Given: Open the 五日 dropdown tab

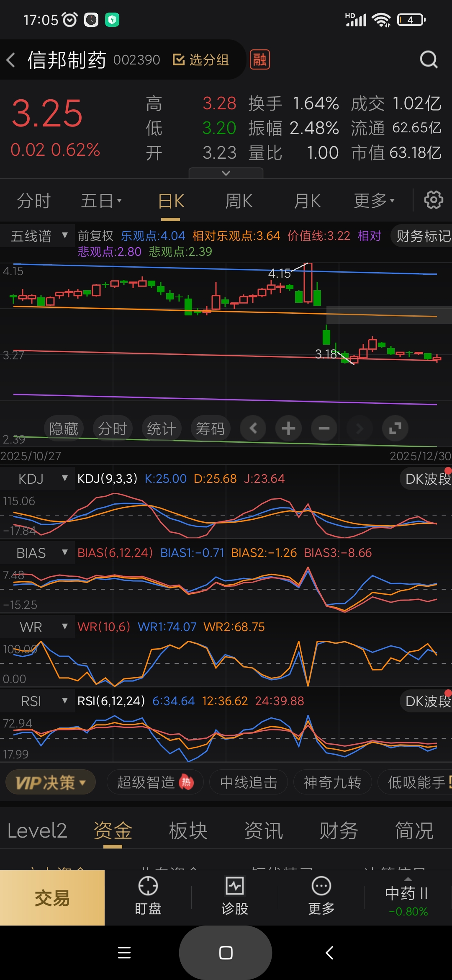Looking at the screenshot, I should click(101, 201).
